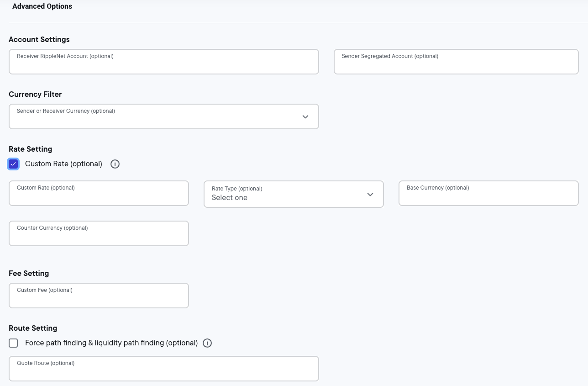The image size is (588, 386).
Task: Expand the Rate Type selection list
Action: (x=294, y=194)
